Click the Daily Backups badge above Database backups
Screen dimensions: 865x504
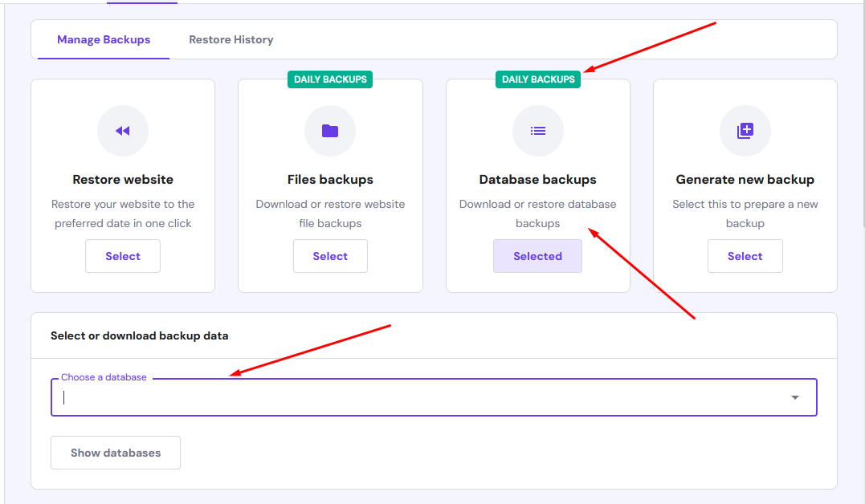click(x=538, y=79)
